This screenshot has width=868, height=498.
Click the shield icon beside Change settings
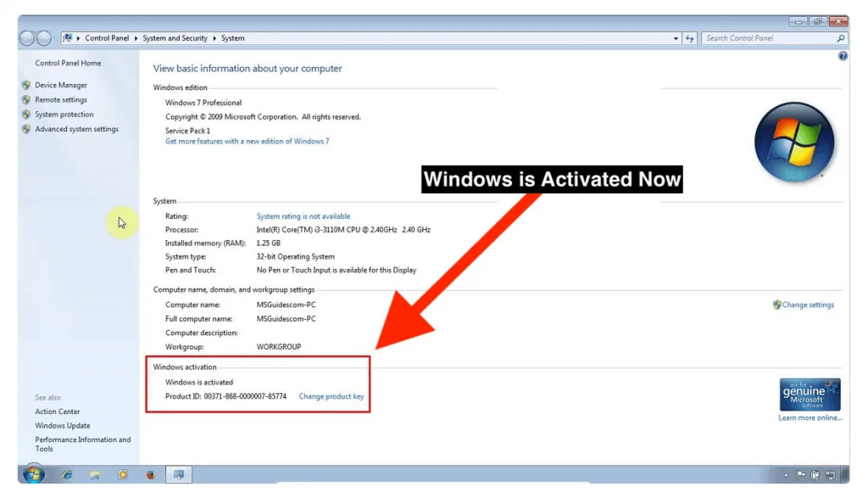[x=777, y=305]
